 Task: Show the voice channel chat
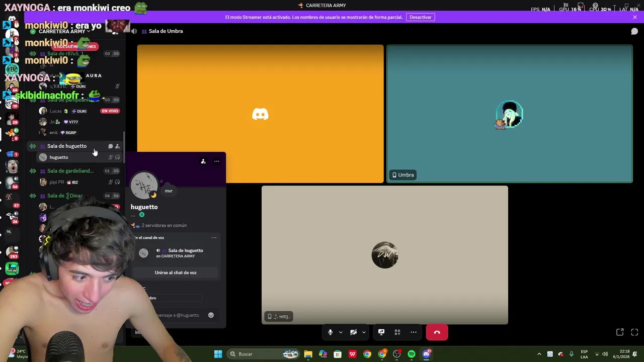pyautogui.click(x=634, y=31)
